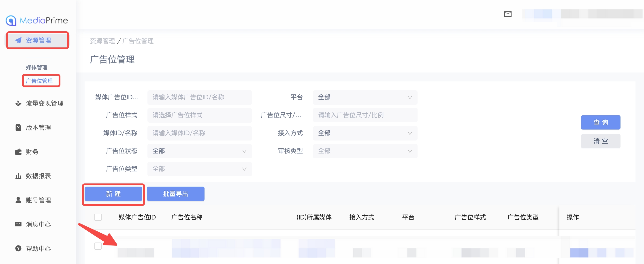This screenshot has height=264, width=644.
Task: Open the 广告位状态 dropdown
Action: (200, 151)
